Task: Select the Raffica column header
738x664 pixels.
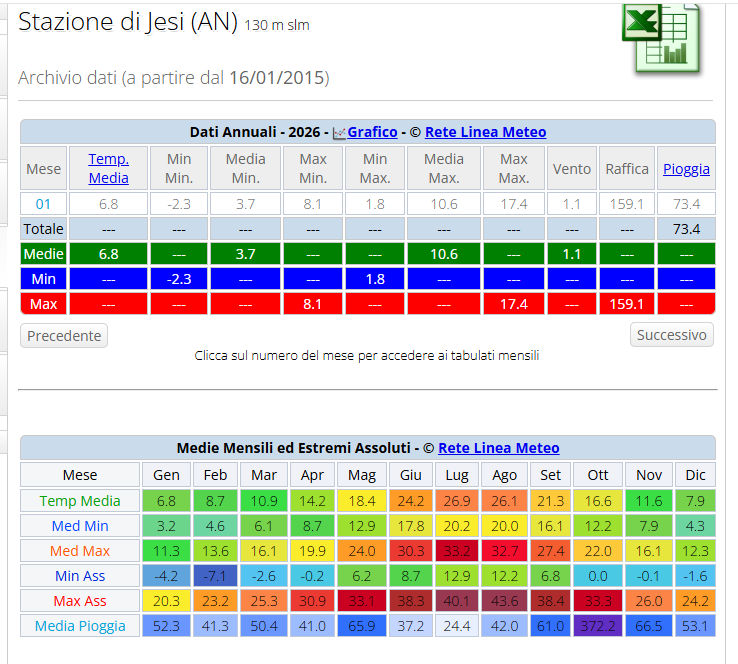Action: [627, 169]
